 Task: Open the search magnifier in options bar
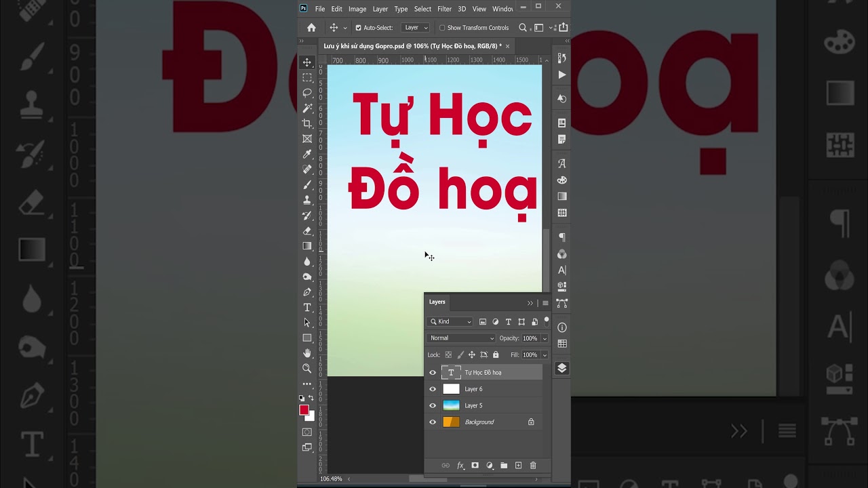coord(523,28)
